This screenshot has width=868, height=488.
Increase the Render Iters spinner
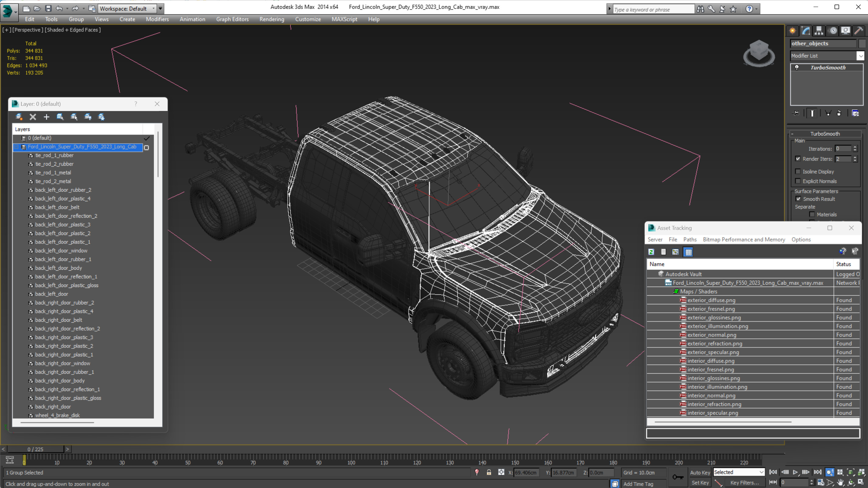coord(855,157)
